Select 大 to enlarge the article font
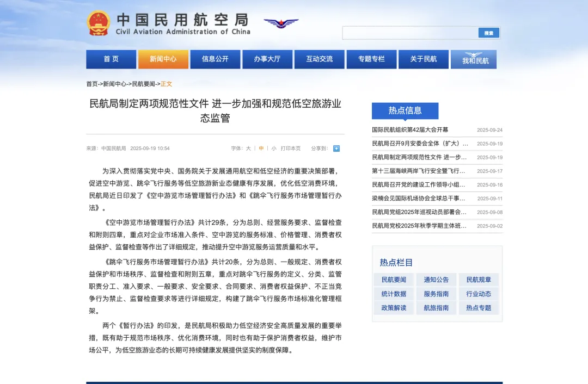The image size is (588, 384). pyautogui.click(x=249, y=148)
